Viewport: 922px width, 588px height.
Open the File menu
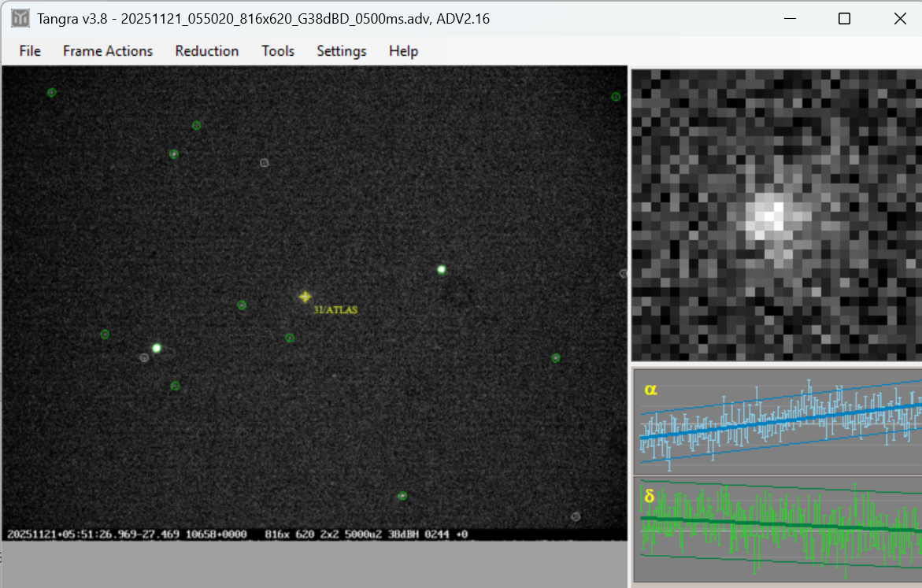click(x=30, y=51)
